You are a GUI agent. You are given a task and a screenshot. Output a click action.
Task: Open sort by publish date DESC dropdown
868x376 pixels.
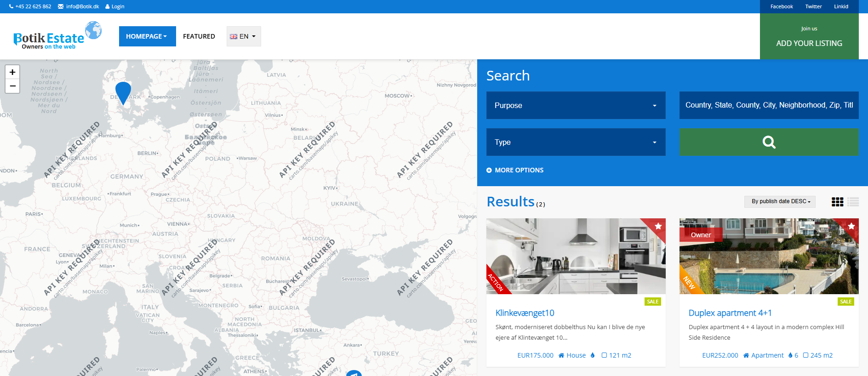[x=780, y=201]
